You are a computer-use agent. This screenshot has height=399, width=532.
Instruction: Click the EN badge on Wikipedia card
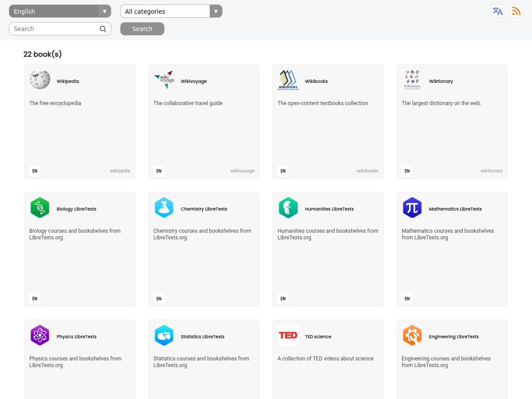pyautogui.click(x=35, y=171)
